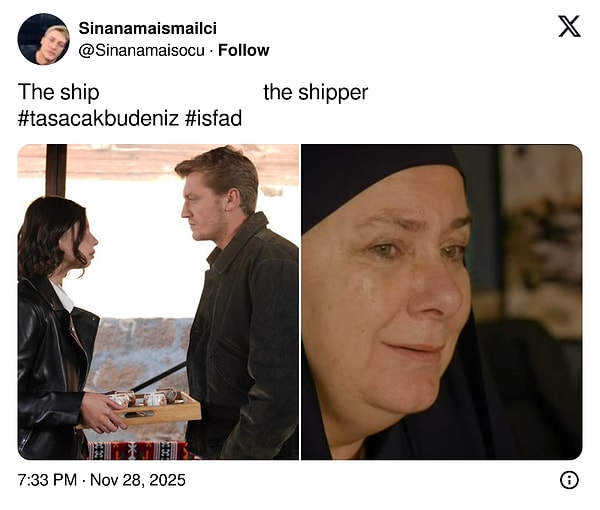Screen dimensions: 600x510
Task: Open the #isfad hashtag
Action: (213, 120)
